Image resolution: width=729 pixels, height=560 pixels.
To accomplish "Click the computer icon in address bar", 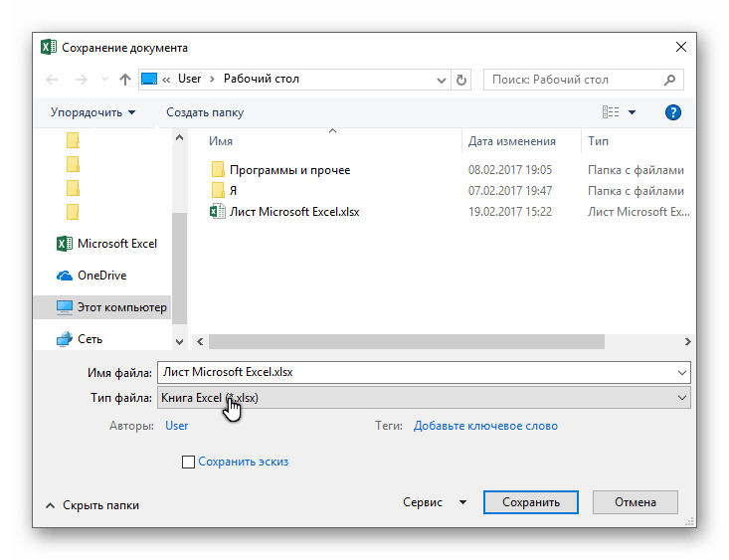I will 149,79.
